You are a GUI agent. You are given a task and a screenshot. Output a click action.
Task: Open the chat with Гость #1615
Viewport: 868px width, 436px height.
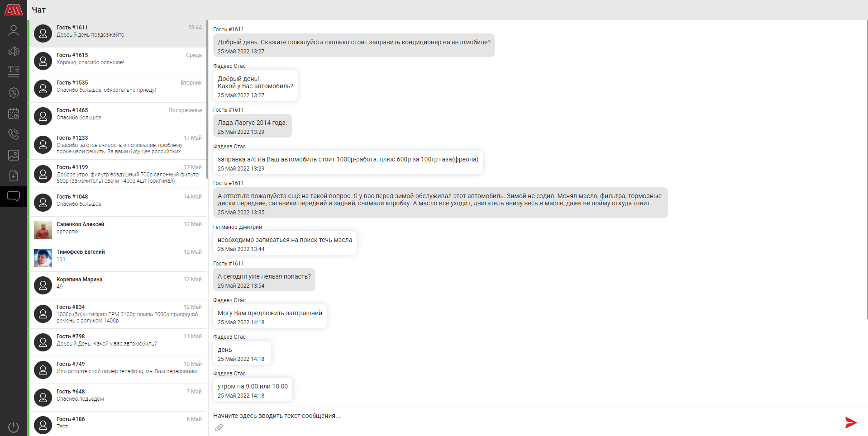(x=118, y=61)
